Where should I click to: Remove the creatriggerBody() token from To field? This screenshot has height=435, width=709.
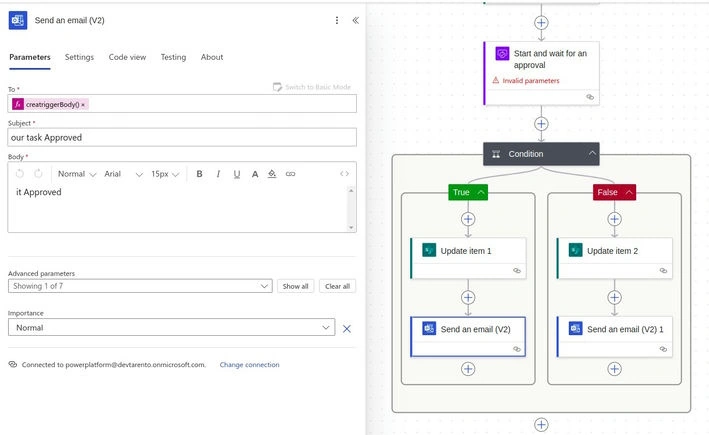(83, 105)
